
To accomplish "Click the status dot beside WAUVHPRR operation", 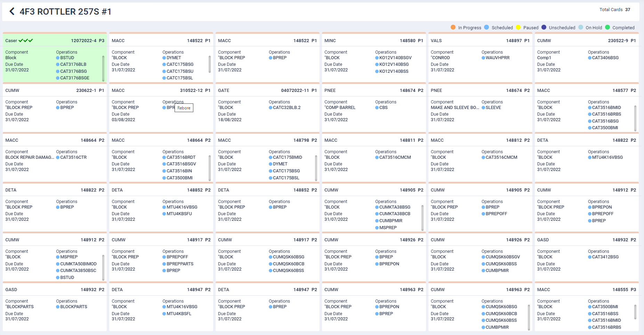I will click(483, 58).
